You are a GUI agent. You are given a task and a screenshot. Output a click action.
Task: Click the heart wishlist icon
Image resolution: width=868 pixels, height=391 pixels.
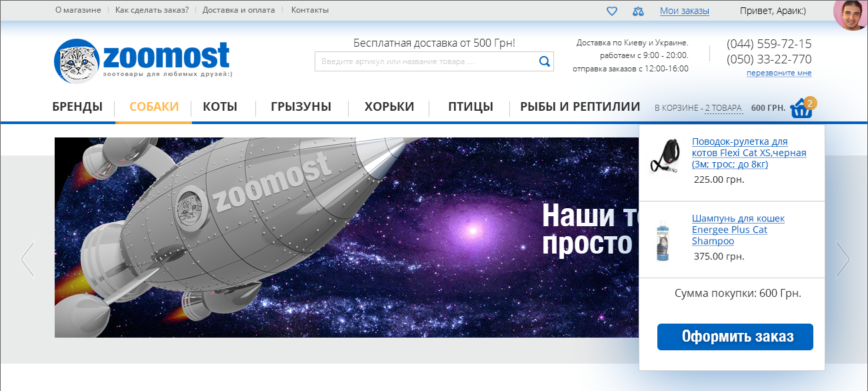pyautogui.click(x=612, y=11)
